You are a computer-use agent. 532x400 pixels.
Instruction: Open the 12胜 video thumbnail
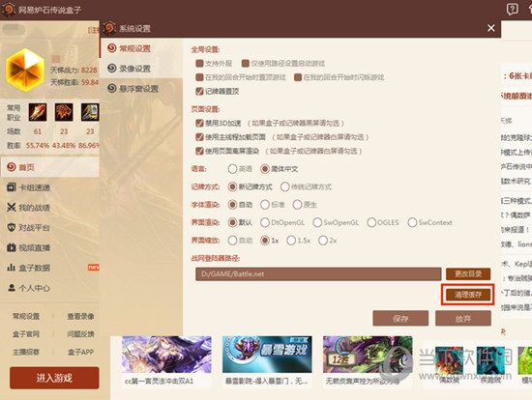pos(368,355)
